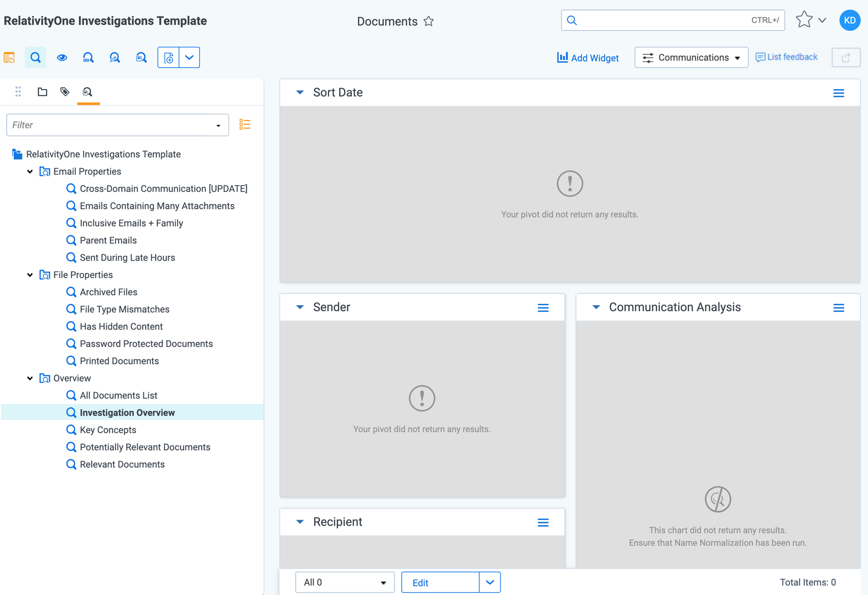Open the All 0 items dropdown
This screenshot has width=868, height=595.
[345, 582]
